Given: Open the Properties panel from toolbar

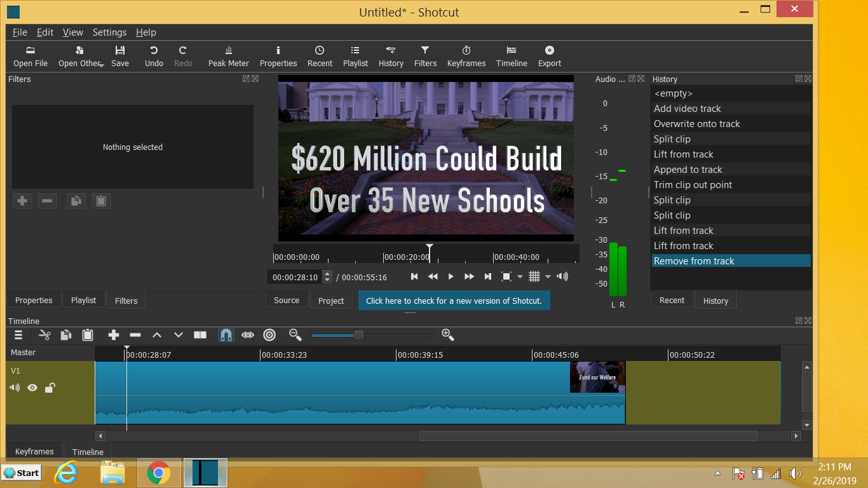Looking at the screenshot, I should [278, 56].
